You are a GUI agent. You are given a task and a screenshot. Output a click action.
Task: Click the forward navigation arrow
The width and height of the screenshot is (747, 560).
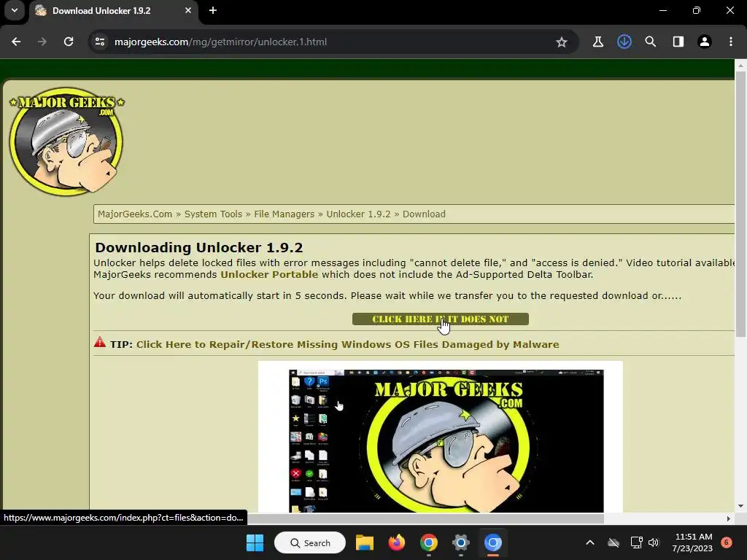pyautogui.click(x=42, y=42)
